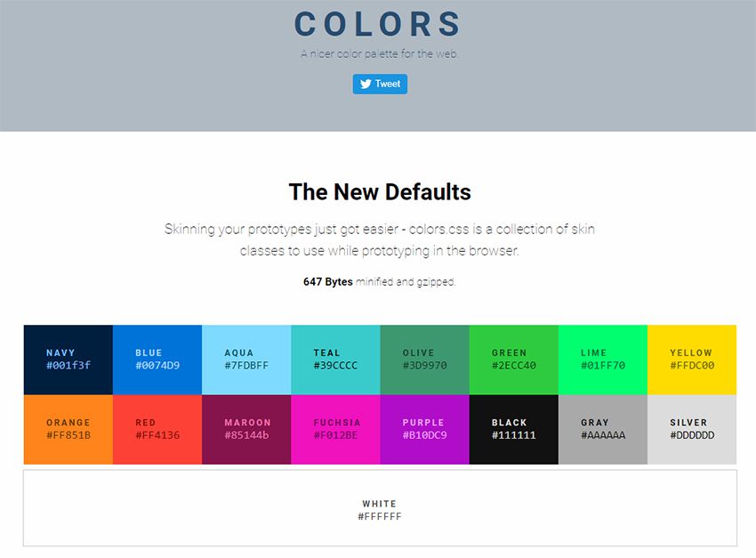
Task: Choose the Fuchsia color swatch
Action: click(335, 429)
